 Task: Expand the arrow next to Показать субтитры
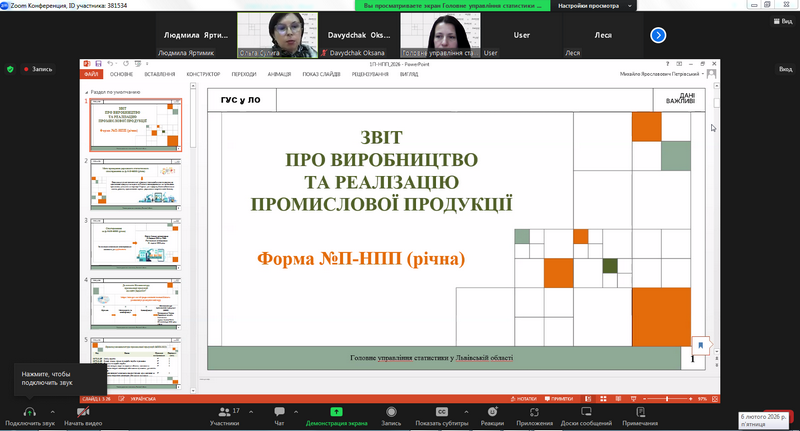tap(466, 411)
